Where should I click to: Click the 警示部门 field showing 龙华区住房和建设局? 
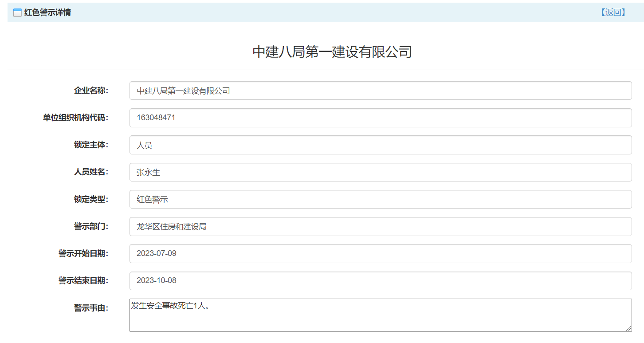click(380, 226)
